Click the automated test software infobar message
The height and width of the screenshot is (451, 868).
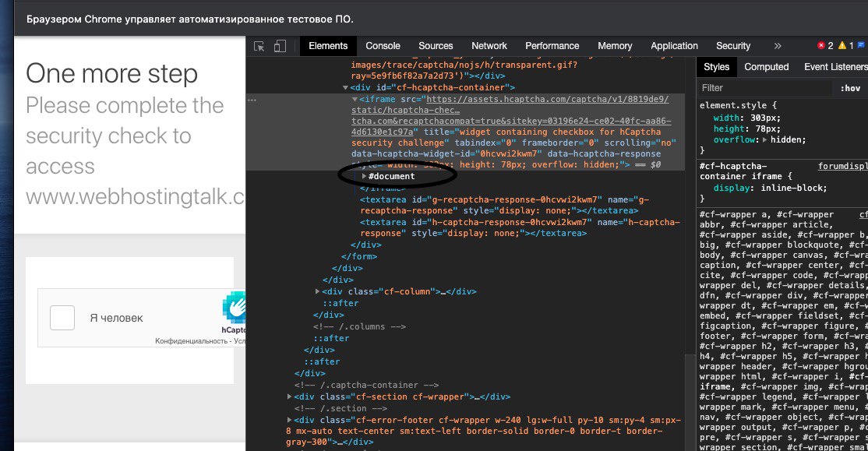[190, 19]
